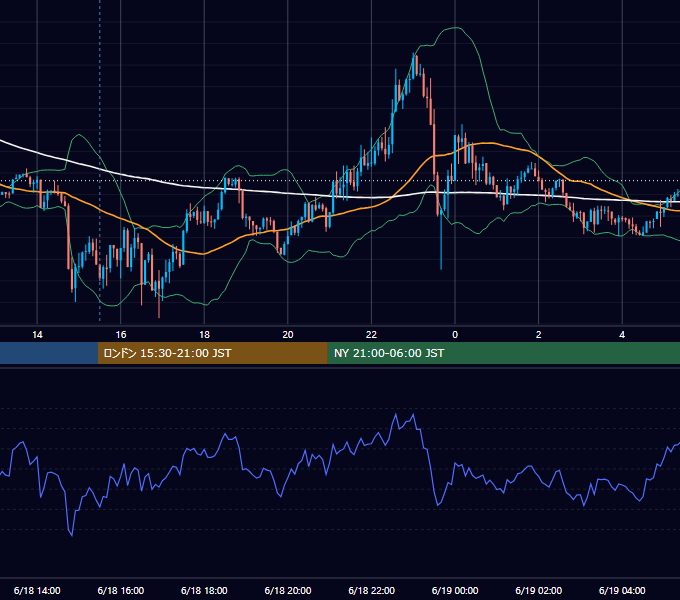Click the 18 hour axis label
The image size is (680, 600).
pos(204,335)
